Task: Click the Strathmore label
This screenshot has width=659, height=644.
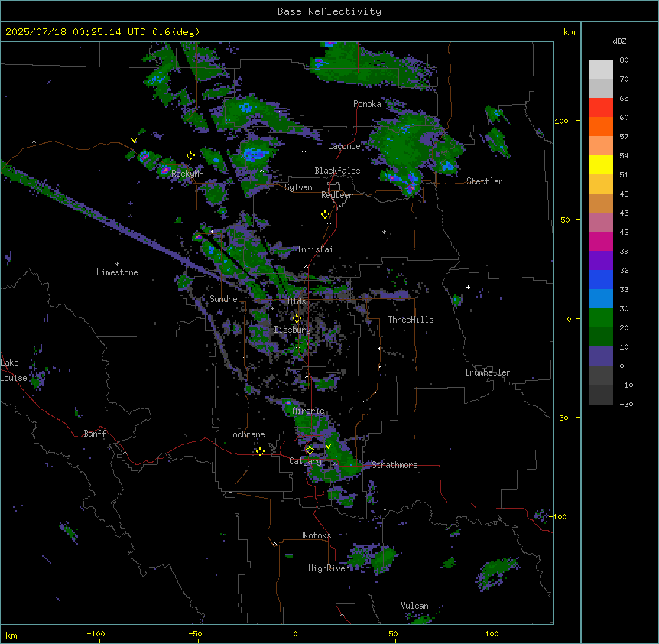Action: click(x=394, y=465)
